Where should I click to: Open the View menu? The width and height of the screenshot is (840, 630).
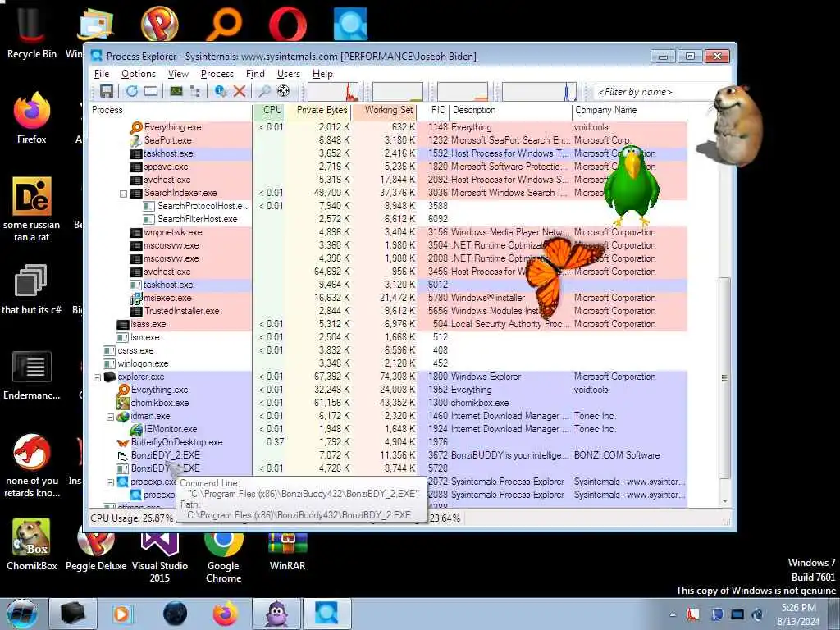point(178,74)
